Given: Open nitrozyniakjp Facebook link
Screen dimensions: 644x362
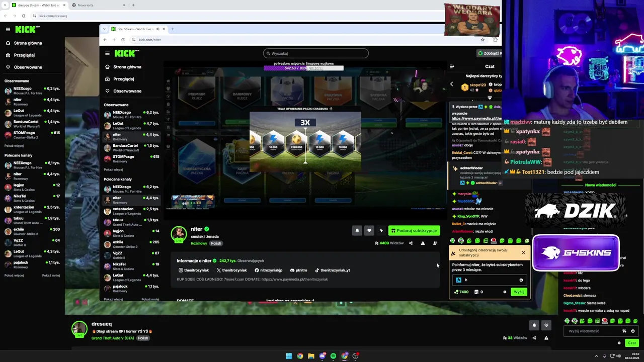Looking at the screenshot, I should tap(268, 270).
